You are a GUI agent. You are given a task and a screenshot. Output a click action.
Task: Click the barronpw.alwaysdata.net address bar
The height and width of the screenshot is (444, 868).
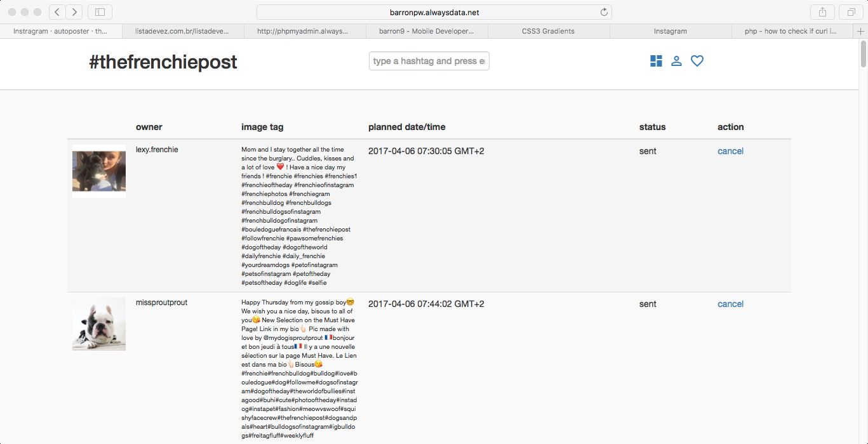(434, 12)
